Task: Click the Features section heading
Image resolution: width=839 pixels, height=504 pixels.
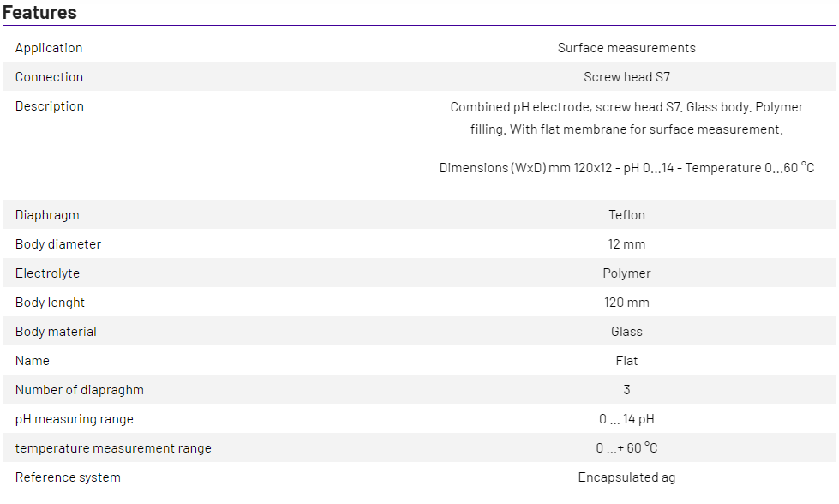Action: 39,13
